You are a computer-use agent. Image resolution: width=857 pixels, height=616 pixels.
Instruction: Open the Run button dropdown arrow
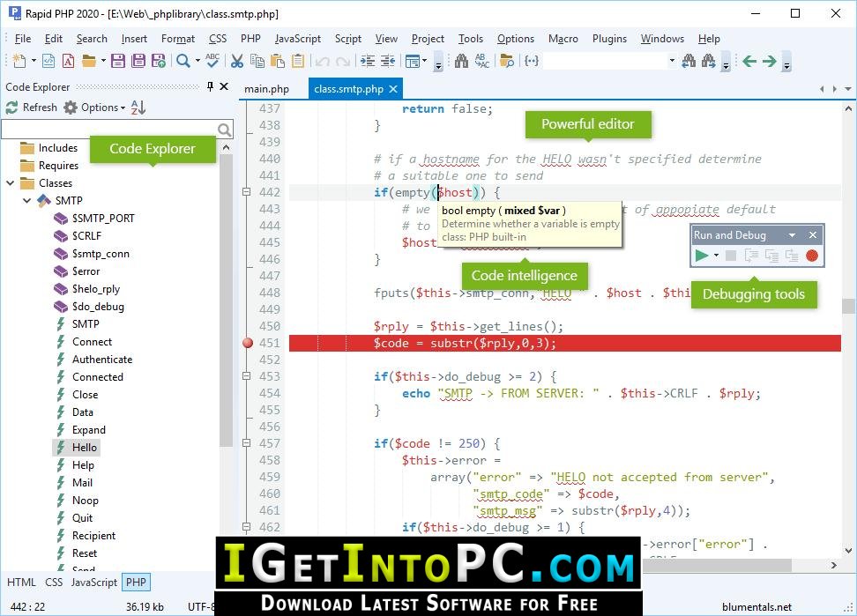pos(716,255)
